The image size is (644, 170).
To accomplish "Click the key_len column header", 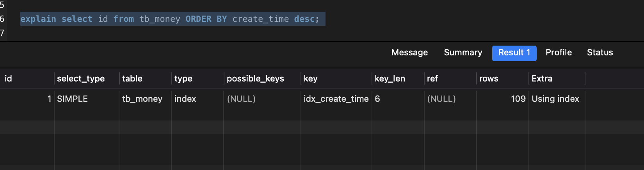I will 390,79.
